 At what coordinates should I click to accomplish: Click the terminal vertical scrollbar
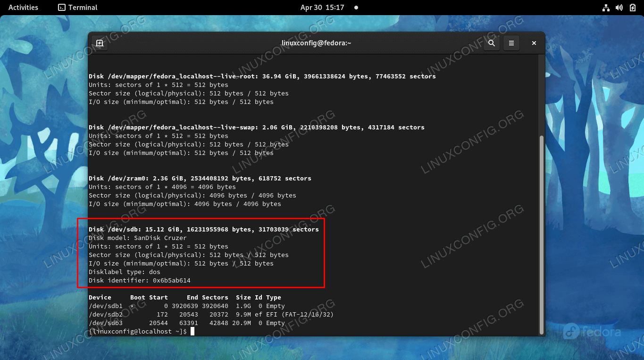[x=542, y=231]
